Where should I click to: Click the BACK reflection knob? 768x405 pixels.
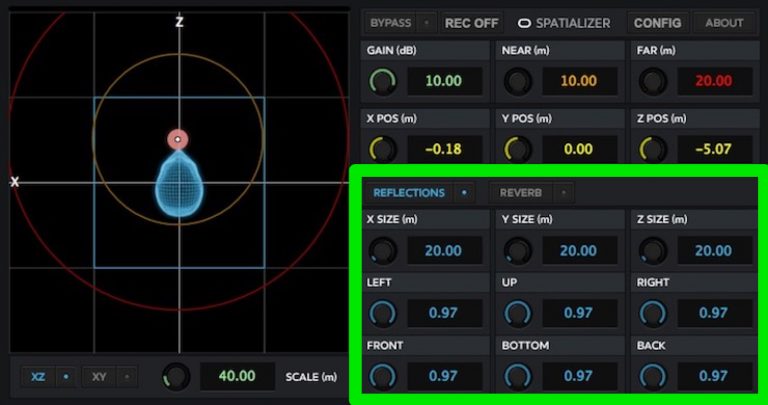[653, 377]
